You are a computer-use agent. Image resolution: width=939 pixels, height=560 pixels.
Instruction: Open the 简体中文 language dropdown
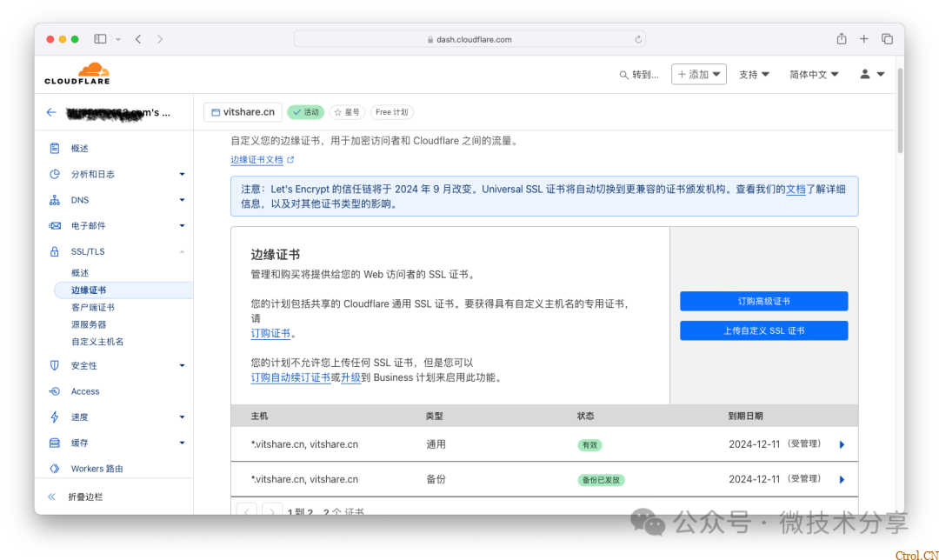(x=814, y=75)
